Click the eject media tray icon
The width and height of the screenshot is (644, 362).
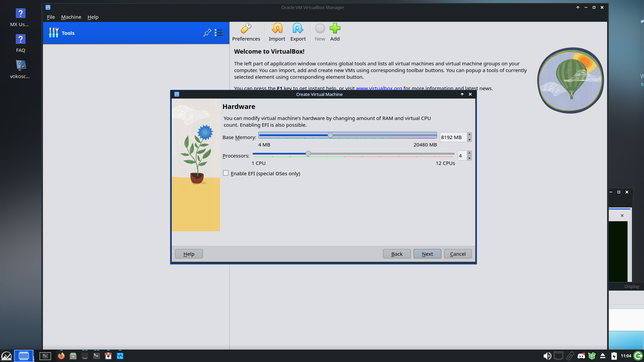(603, 356)
